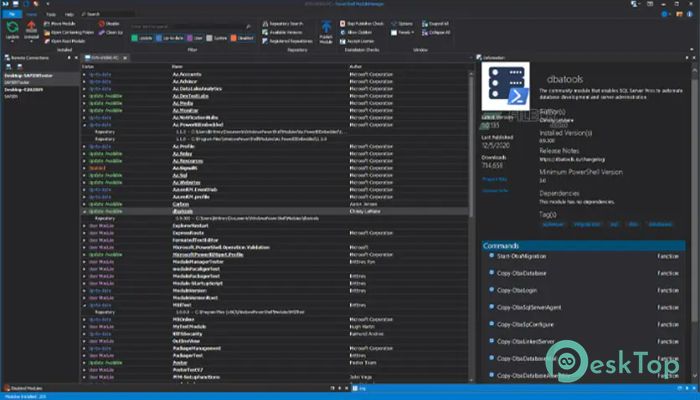Open Containing Folder from the ribbon
Screen dimensions: 700x400
(x=69, y=32)
